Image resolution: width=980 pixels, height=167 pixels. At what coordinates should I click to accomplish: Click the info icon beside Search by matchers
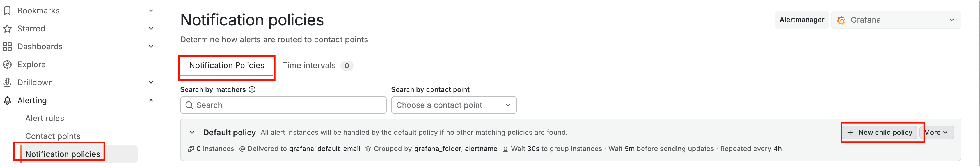pyautogui.click(x=252, y=90)
